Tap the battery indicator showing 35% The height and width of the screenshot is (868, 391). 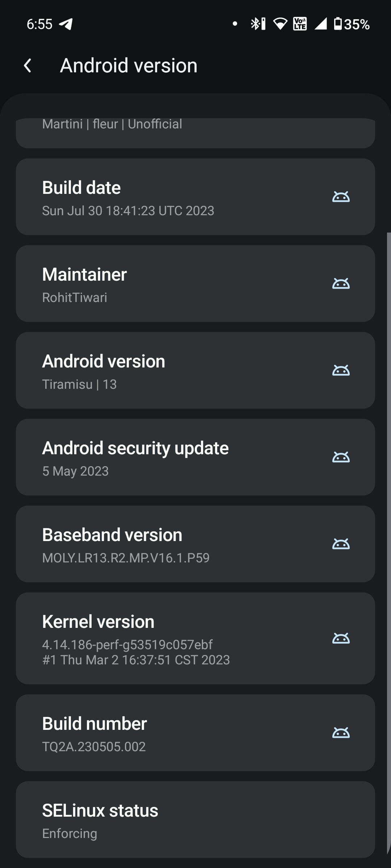(x=351, y=24)
